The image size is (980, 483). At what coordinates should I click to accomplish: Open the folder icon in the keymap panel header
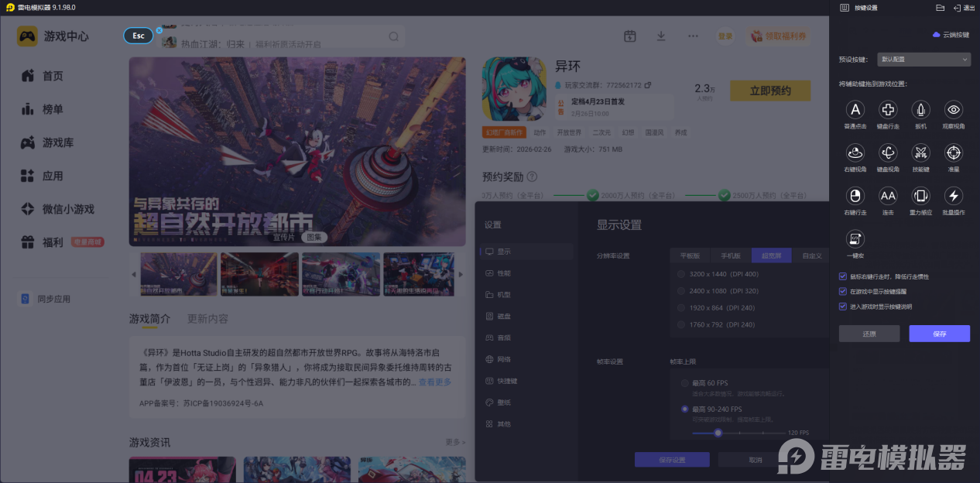940,8
